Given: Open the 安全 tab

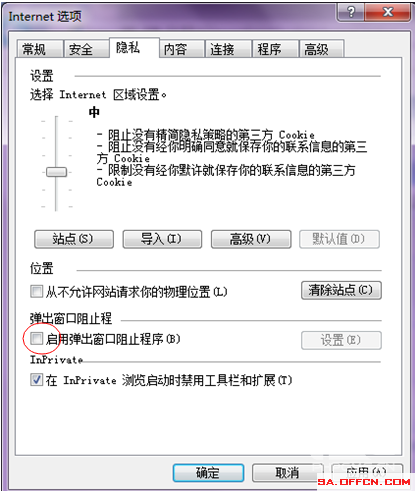Looking at the screenshot, I should tap(86, 50).
